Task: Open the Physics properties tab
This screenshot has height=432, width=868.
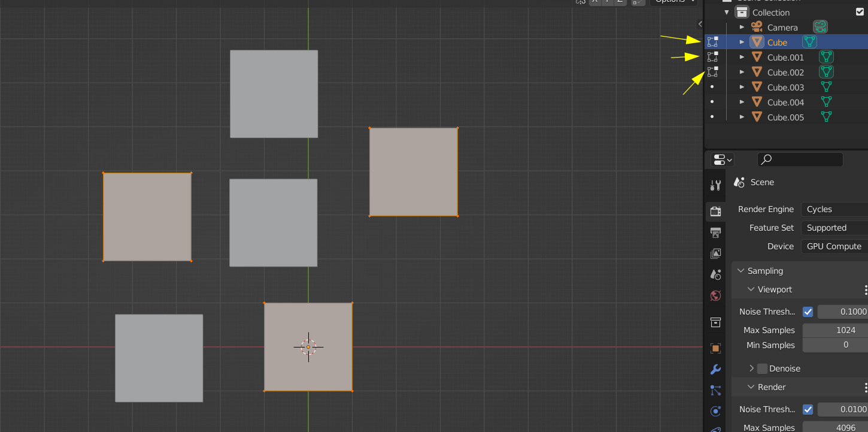Action: point(715,411)
